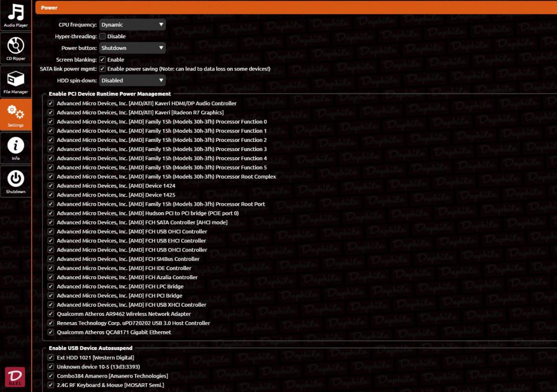The width and height of the screenshot is (557, 392).
Task: Uncheck Qualcomm Atheros QCA8171 Gigabit Ethernet
Action: tap(51, 332)
